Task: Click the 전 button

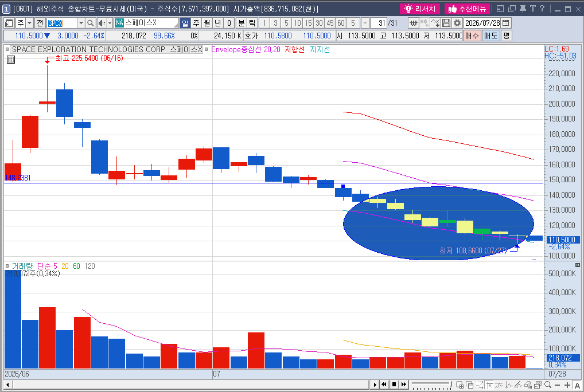Action: coord(40,23)
